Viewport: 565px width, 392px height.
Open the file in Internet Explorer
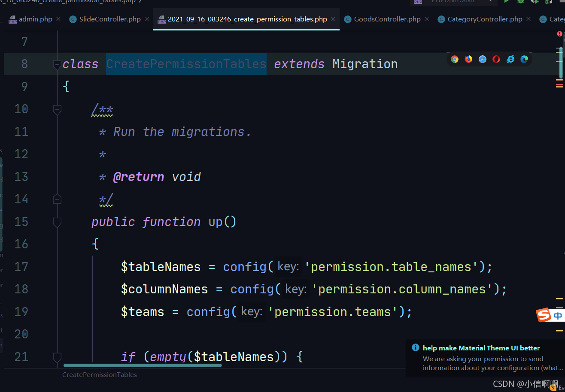click(x=510, y=59)
